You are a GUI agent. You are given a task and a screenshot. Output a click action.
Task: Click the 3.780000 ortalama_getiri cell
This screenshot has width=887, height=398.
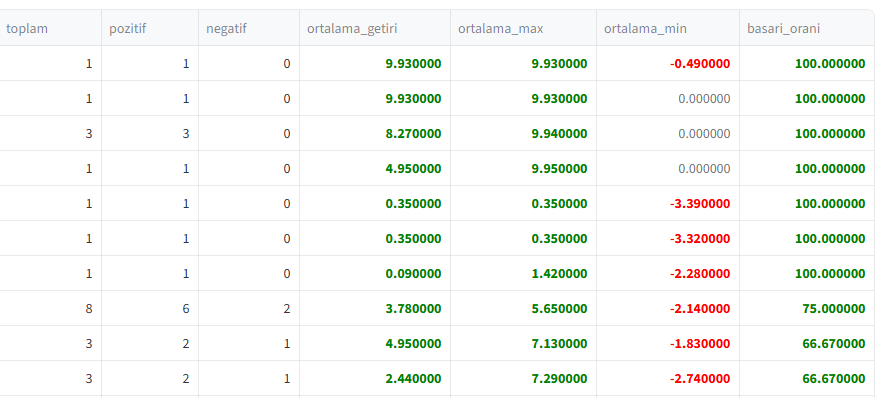point(375,309)
